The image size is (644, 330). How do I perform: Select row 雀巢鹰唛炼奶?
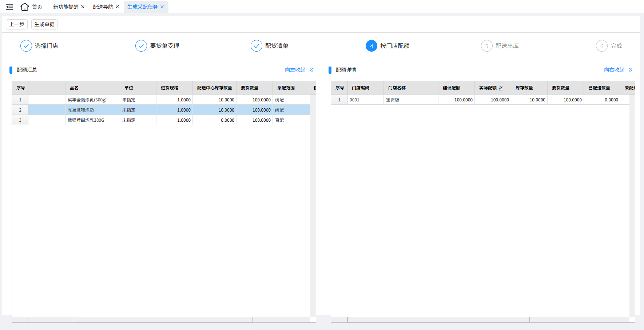tap(161, 110)
